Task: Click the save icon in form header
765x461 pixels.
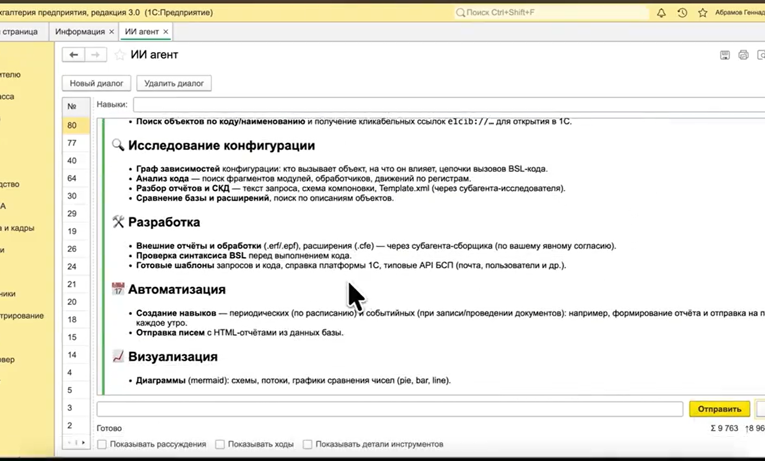Action: (725, 55)
